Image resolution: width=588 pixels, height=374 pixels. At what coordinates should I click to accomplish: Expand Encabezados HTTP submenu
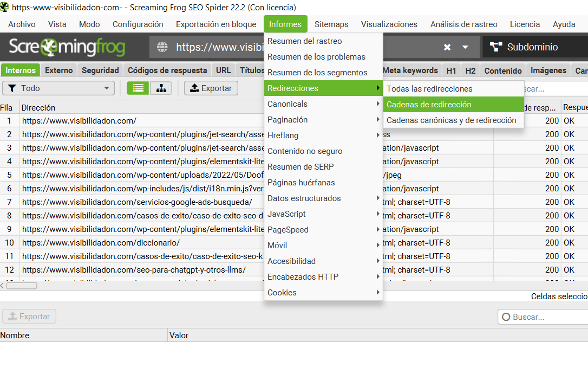click(323, 277)
